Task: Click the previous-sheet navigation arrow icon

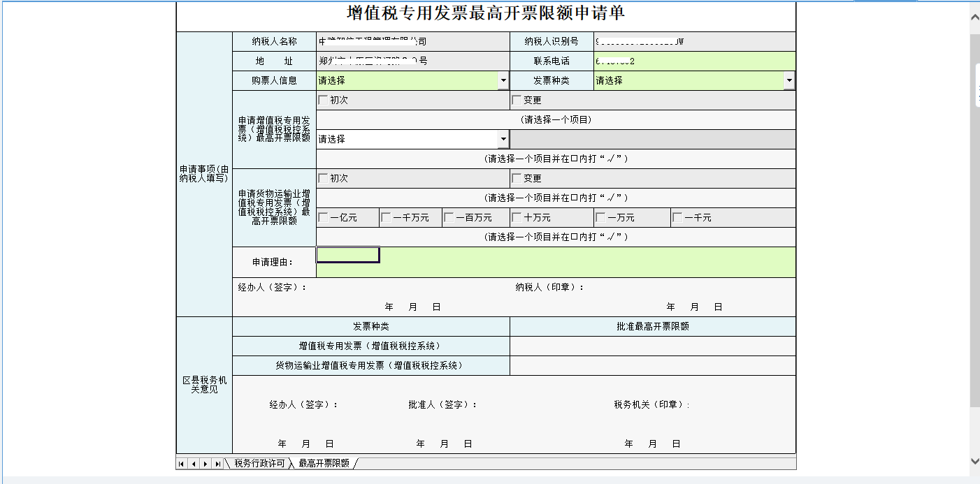Action: [x=194, y=464]
